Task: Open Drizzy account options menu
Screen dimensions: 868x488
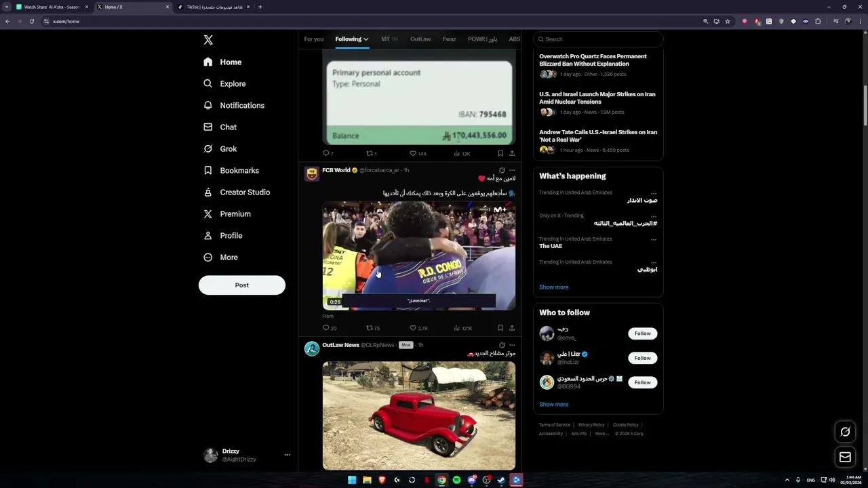Action: [x=288, y=455]
